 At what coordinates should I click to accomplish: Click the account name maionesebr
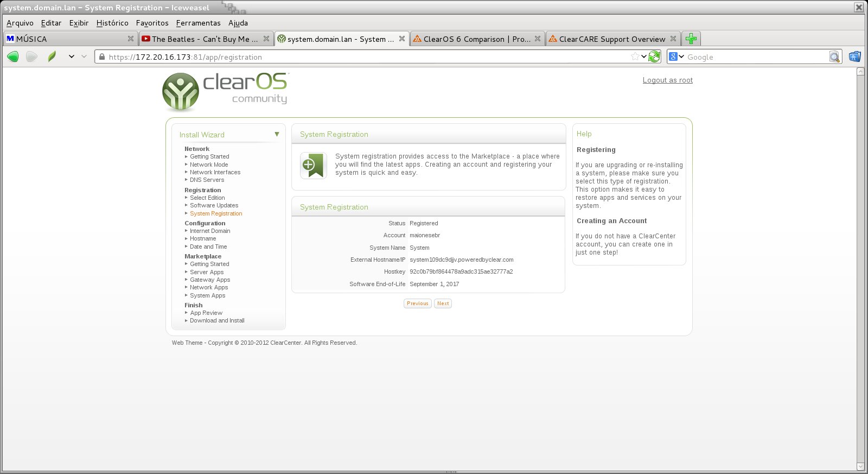coord(425,235)
